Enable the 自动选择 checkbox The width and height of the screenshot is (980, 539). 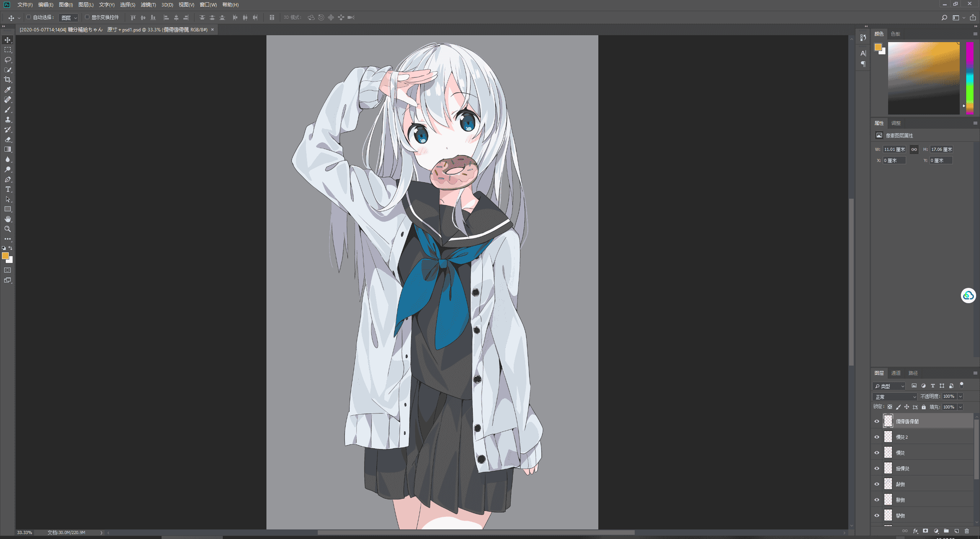tap(28, 17)
